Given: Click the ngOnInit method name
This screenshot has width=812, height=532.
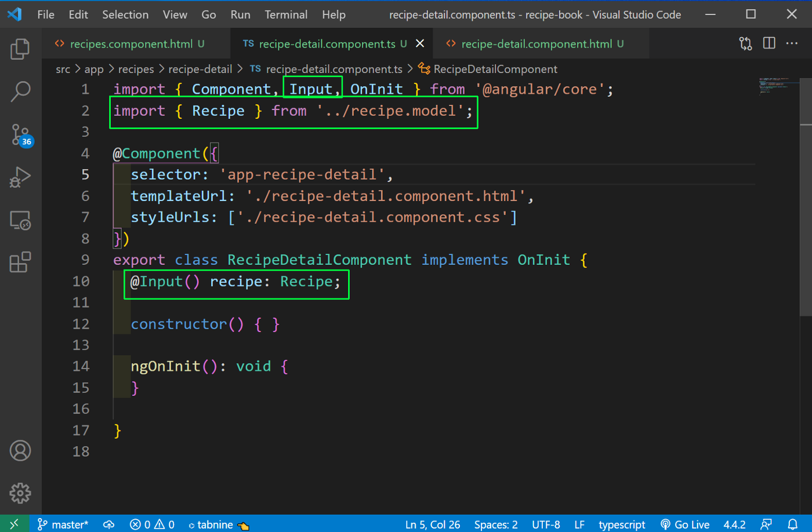Looking at the screenshot, I should tap(165, 366).
